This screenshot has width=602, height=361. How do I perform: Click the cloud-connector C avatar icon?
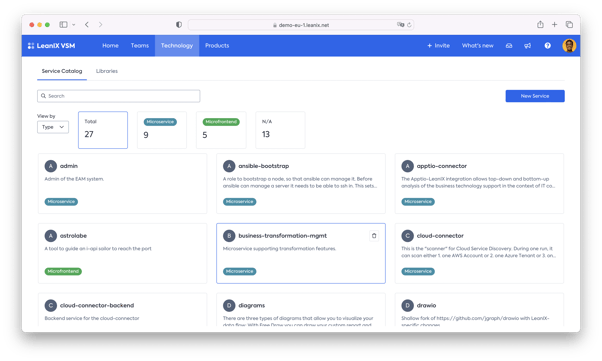tap(408, 236)
